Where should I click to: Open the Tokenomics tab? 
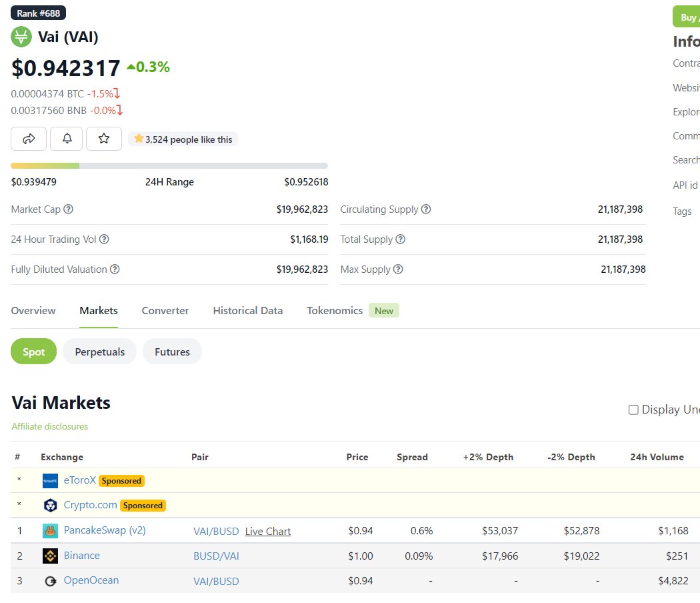[x=335, y=310]
